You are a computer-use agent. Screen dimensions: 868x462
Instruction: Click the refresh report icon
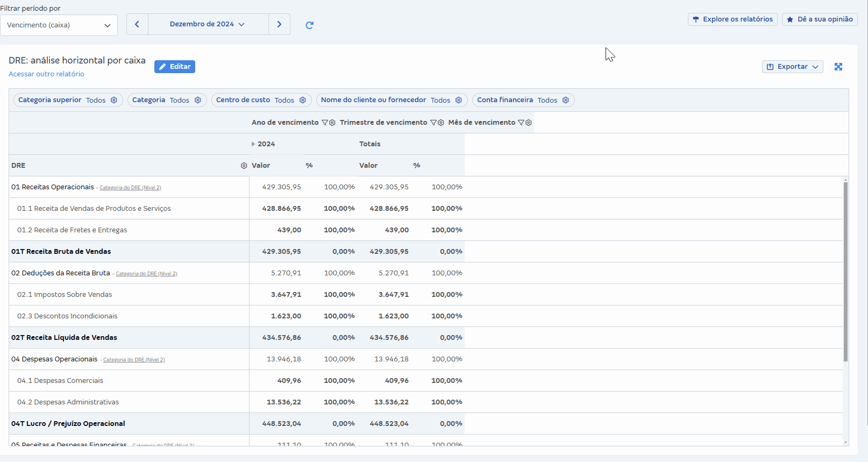(309, 25)
